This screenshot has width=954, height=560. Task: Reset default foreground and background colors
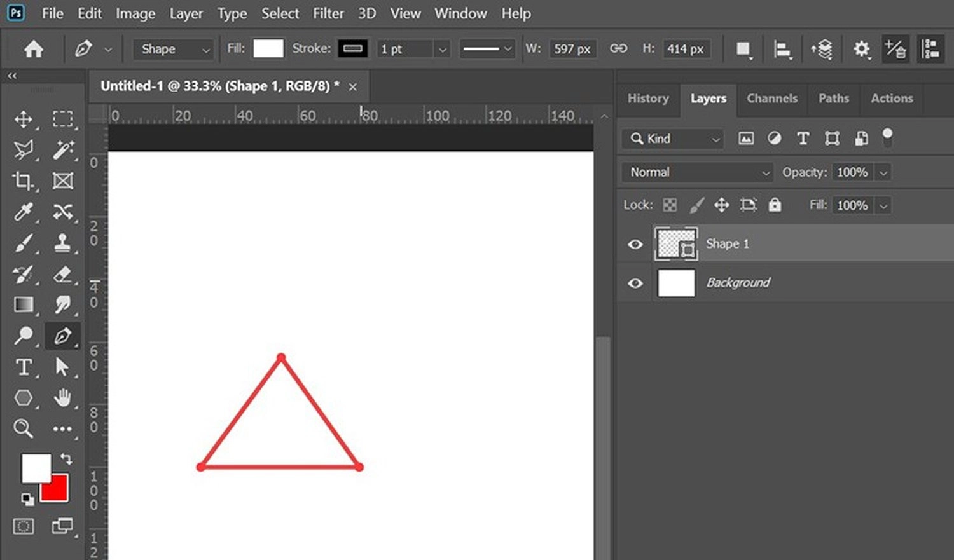click(x=27, y=499)
